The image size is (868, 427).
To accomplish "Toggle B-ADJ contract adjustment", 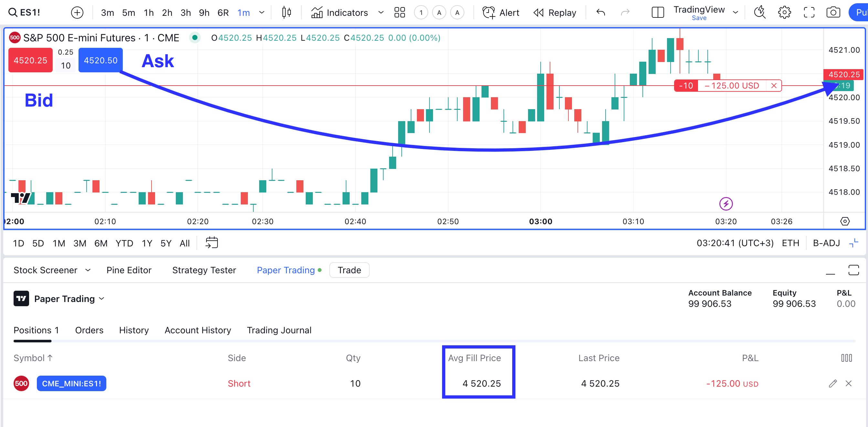I will [x=826, y=243].
